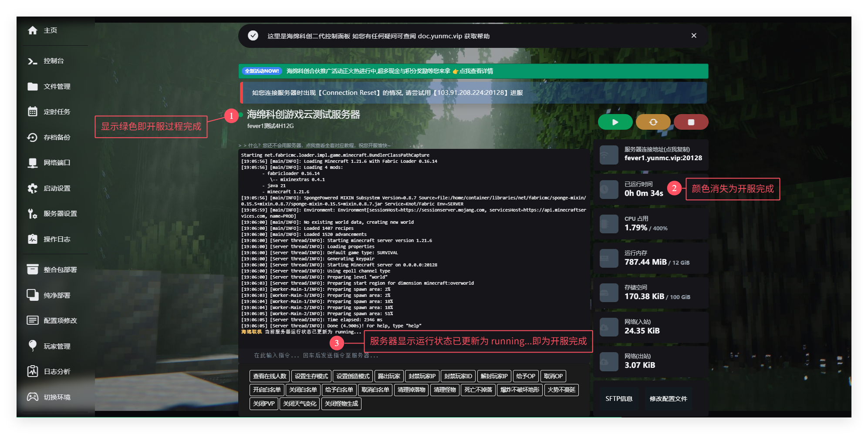Click server title 海绵科创游戏云测试服务器
This screenshot has height=434, width=868.
coord(304,114)
